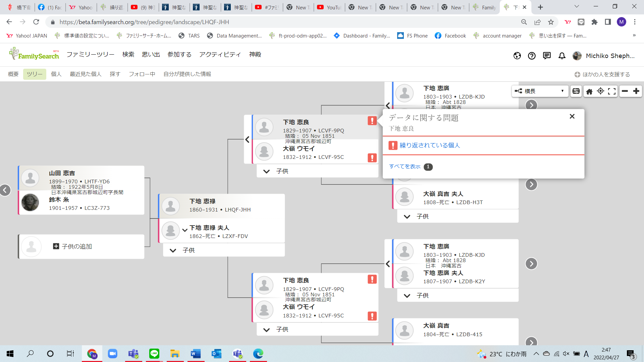Open the pedigree view options settings icon
This screenshot has width=644, height=362.
[x=576, y=91]
